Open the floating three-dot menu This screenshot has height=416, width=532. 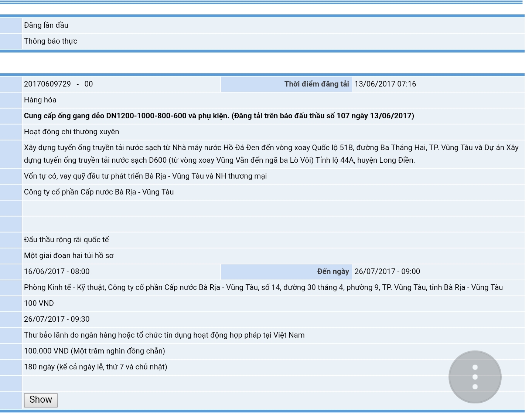475,377
